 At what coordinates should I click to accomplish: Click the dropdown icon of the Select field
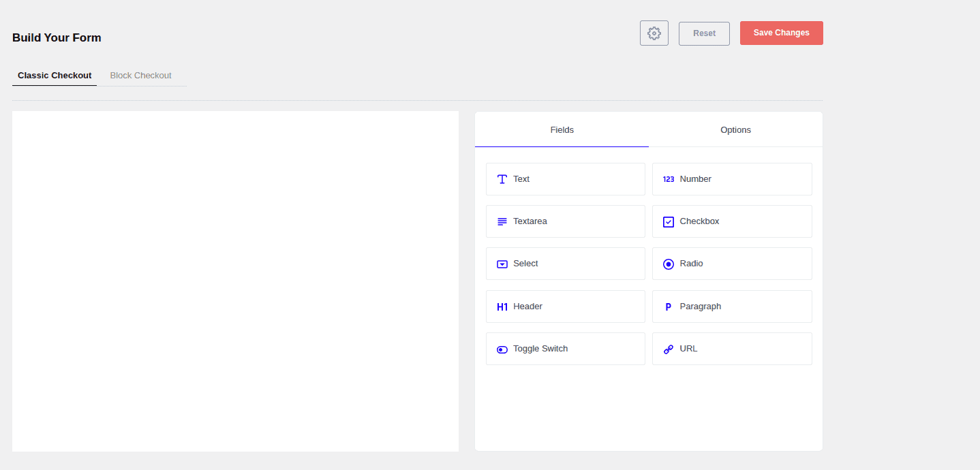(x=502, y=264)
